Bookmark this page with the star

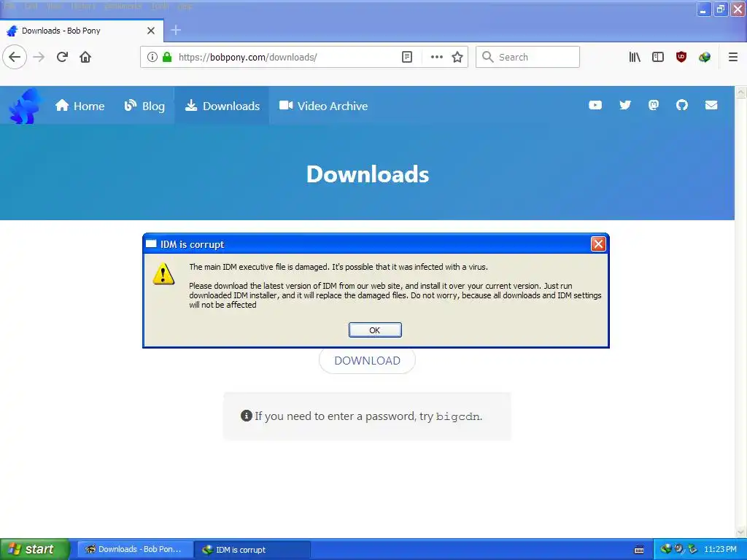point(457,57)
